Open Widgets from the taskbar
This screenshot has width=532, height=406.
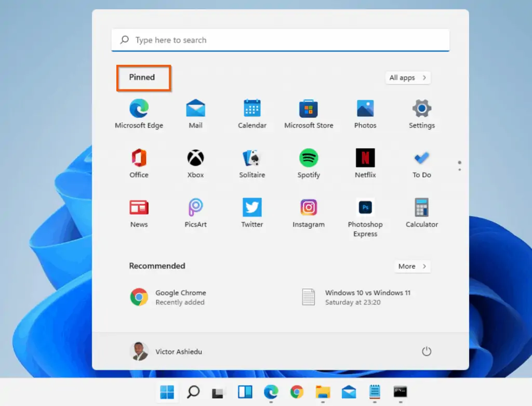(245, 392)
